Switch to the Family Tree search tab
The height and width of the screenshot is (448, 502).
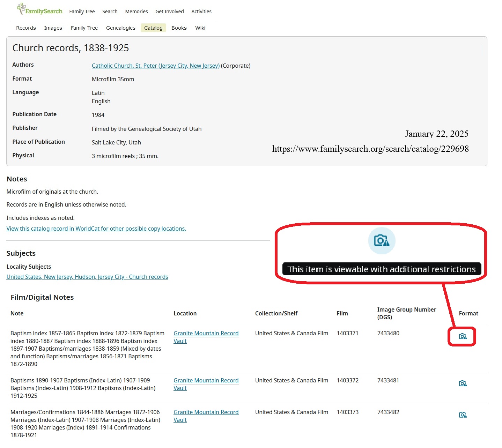(84, 28)
